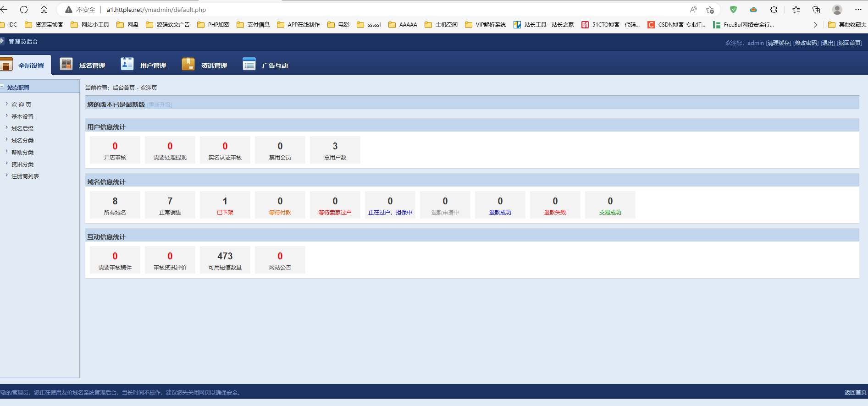Switch to 资讯管理 tab

point(205,65)
